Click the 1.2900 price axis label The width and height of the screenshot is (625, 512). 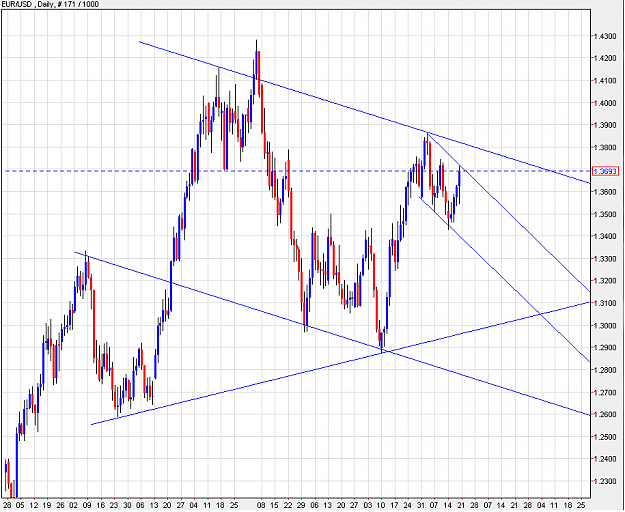point(605,348)
